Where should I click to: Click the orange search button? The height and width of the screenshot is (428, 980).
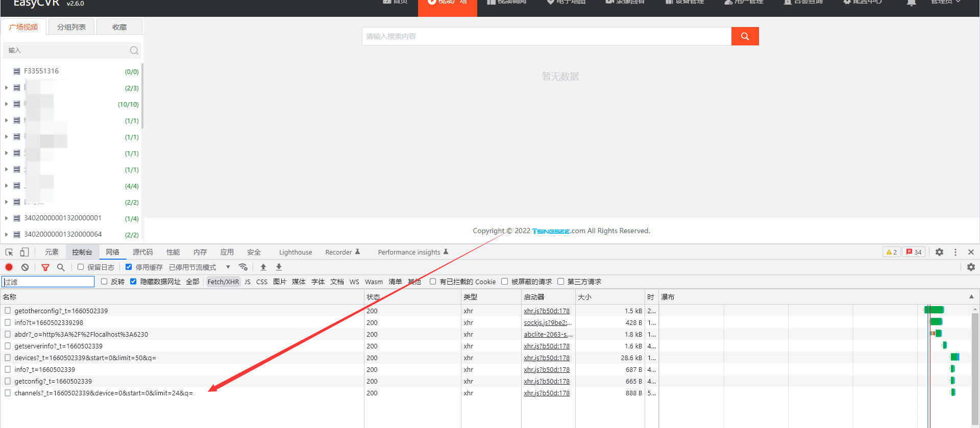[x=745, y=36]
